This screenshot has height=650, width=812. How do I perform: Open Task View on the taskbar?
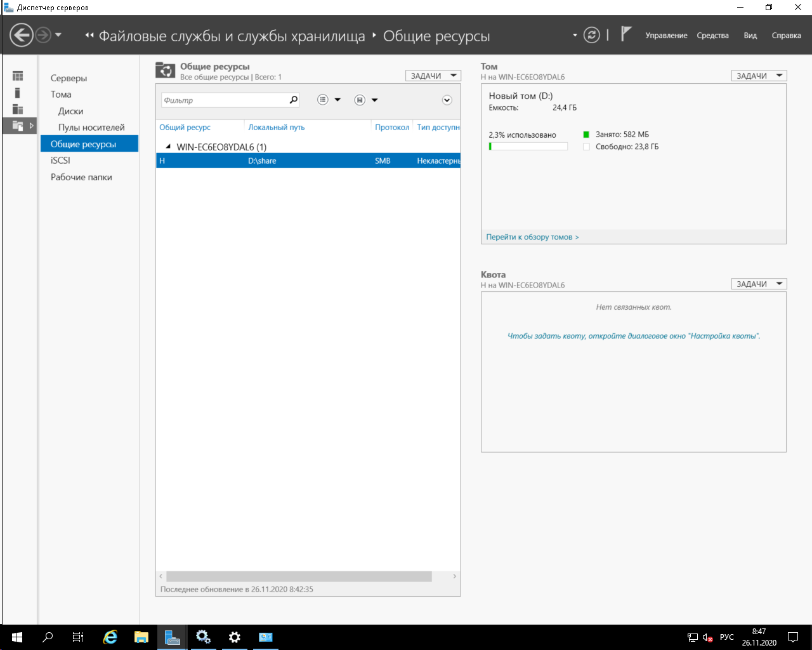pyautogui.click(x=78, y=637)
